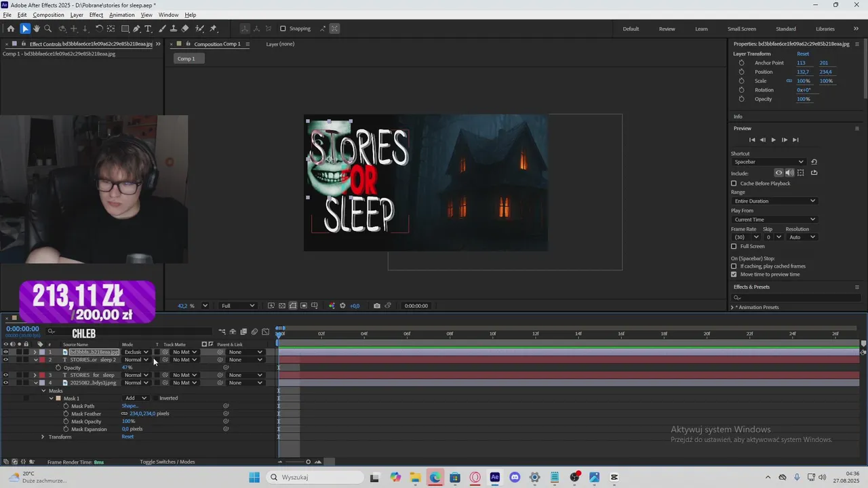Image resolution: width=868 pixels, height=488 pixels.
Task: Switch to the Libraries workspace
Action: [x=825, y=28]
